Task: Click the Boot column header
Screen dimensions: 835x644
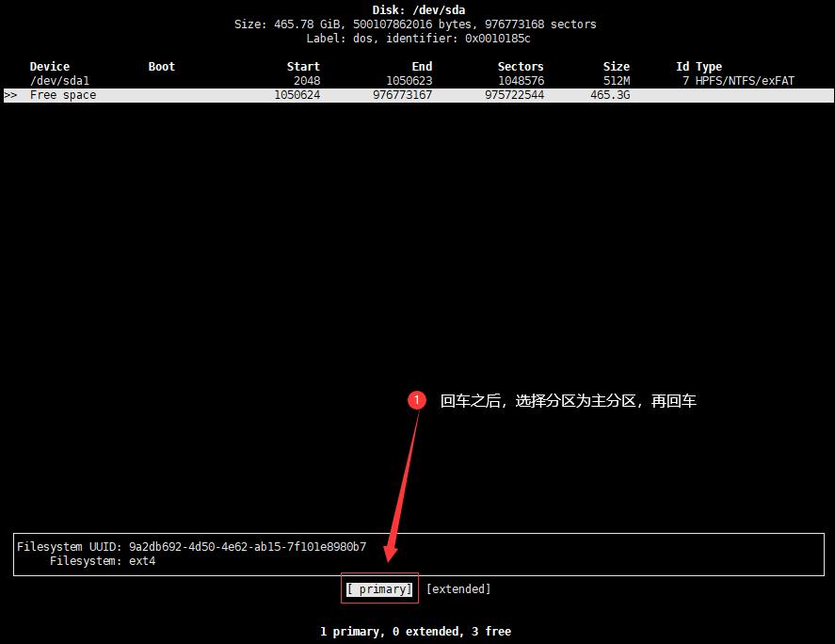Action: (x=161, y=66)
